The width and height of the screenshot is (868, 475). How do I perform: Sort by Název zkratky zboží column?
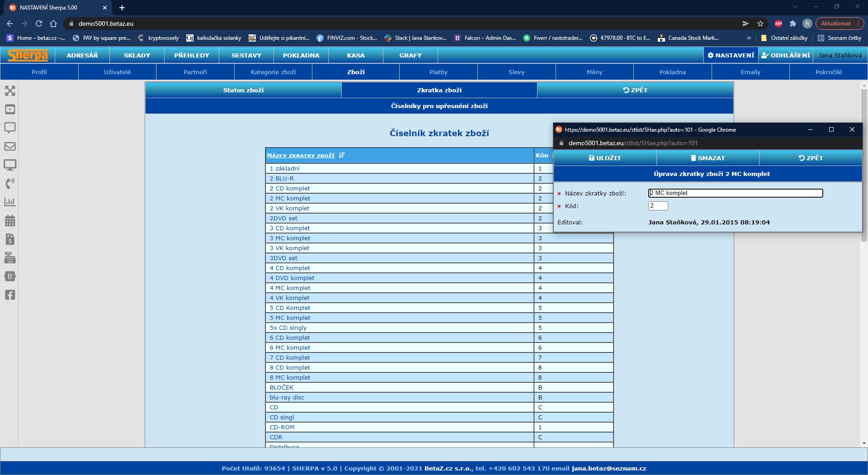tap(301, 156)
